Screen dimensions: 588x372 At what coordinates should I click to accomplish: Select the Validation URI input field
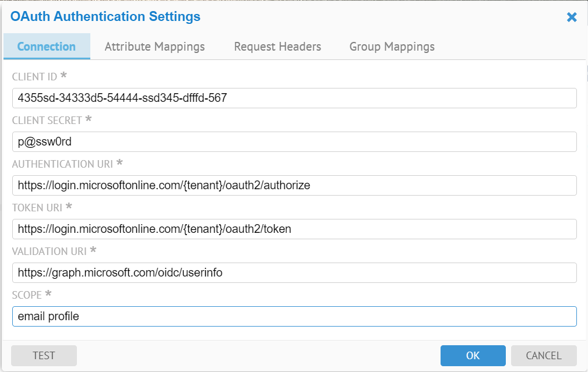click(294, 272)
